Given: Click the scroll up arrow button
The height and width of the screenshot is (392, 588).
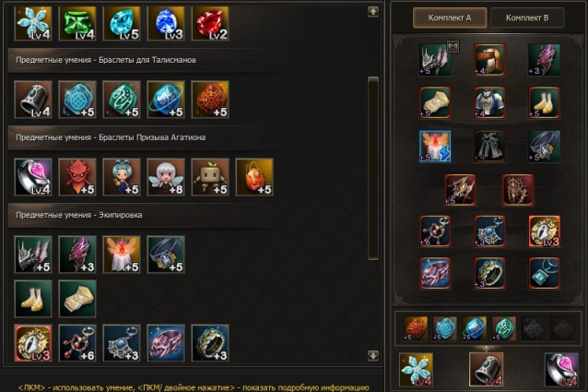Looking at the screenshot, I should 373,12.
